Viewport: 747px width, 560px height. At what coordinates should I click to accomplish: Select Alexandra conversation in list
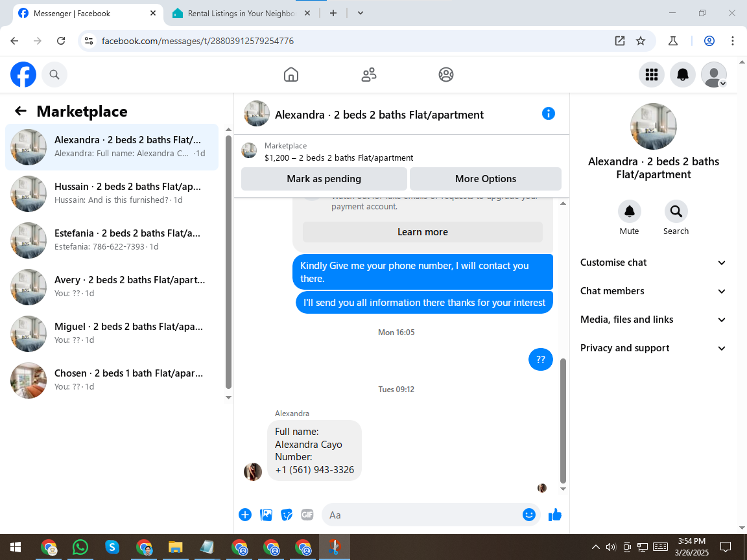(x=112, y=147)
